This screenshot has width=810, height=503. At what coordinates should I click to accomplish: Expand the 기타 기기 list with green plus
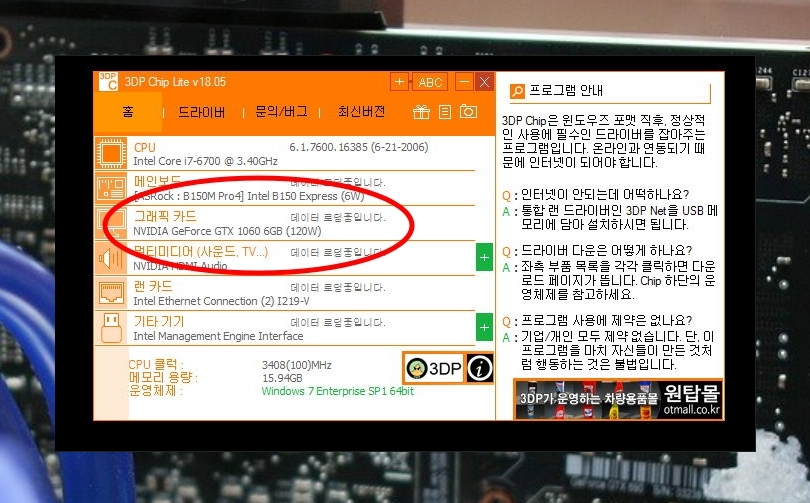coord(484,327)
